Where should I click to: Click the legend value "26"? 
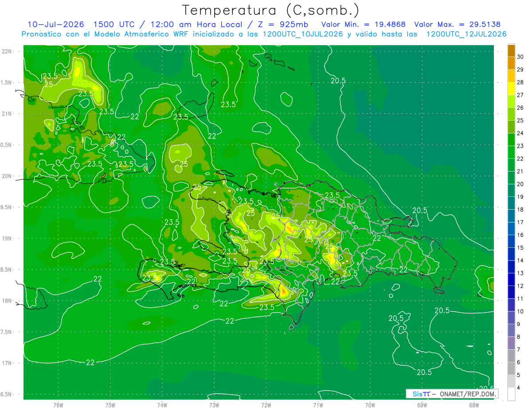tap(520, 108)
